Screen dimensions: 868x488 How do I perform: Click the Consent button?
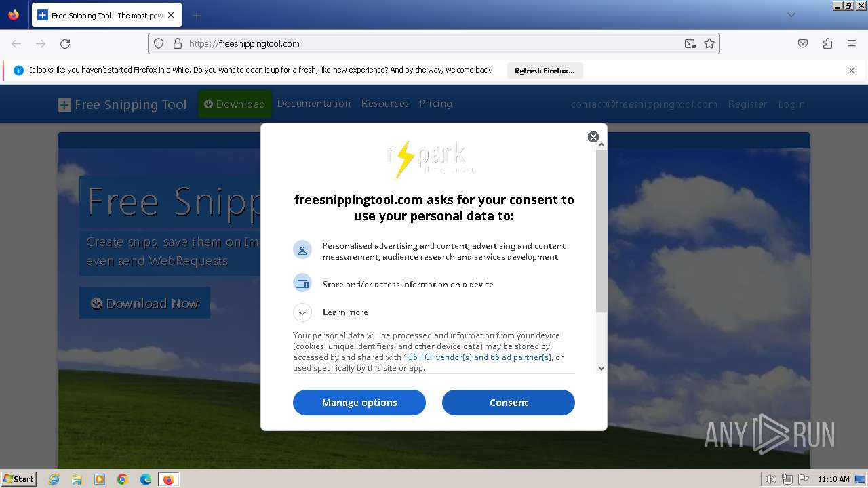[509, 403]
